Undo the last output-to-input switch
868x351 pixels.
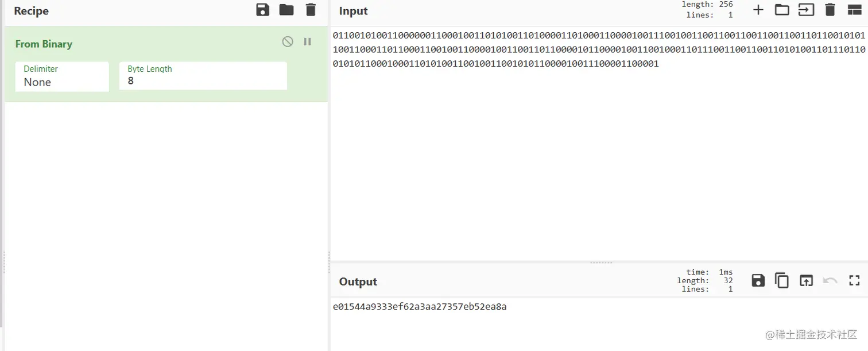[x=830, y=280]
